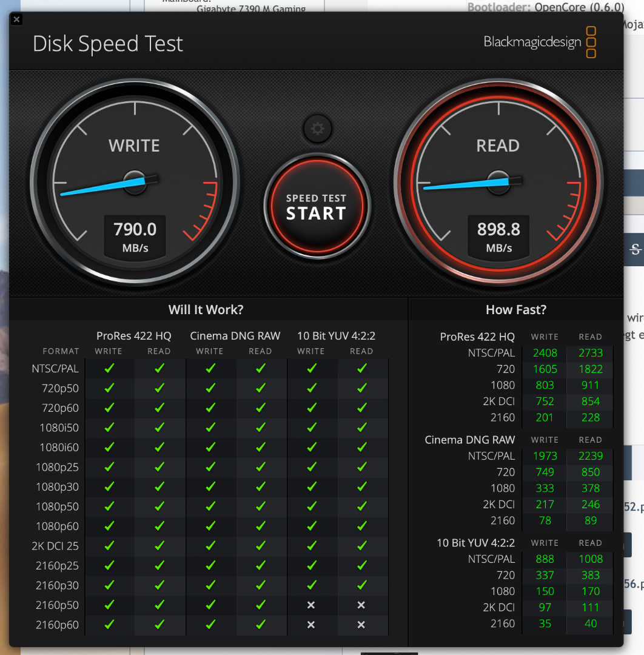Image resolution: width=644 pixels, height=655 pixels.
Task: Click the 10 Bit YUV write X mark for 2160p60
Action: (x=311, y=625)
